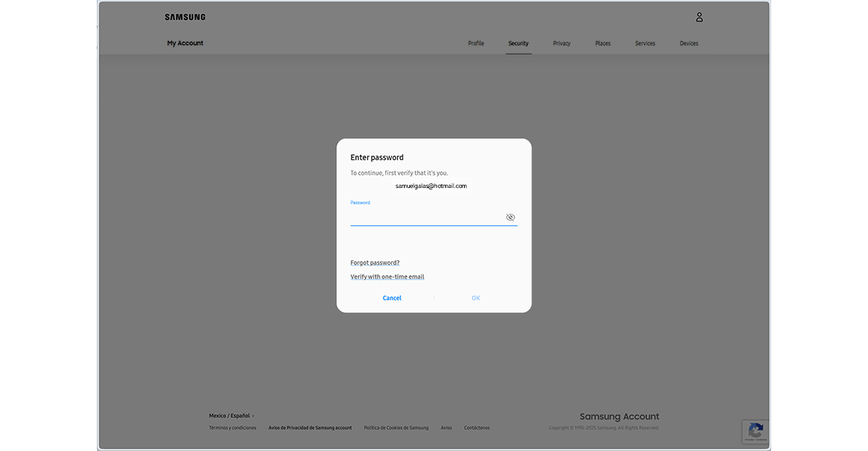The width and height of the screenshot is (868, 451).
Task: Switch to the Profile tab
Action: (x=476, y=43)
